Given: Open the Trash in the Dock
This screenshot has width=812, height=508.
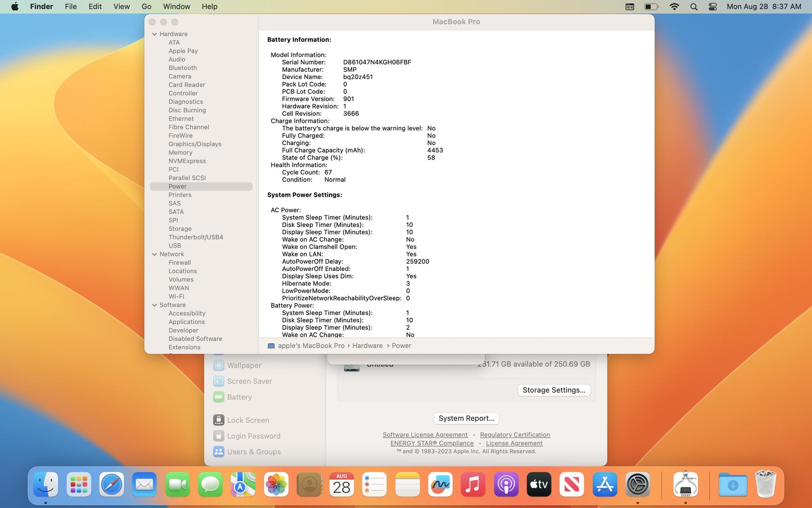Looking at the screenshot, I should click(x=765, y=484).
